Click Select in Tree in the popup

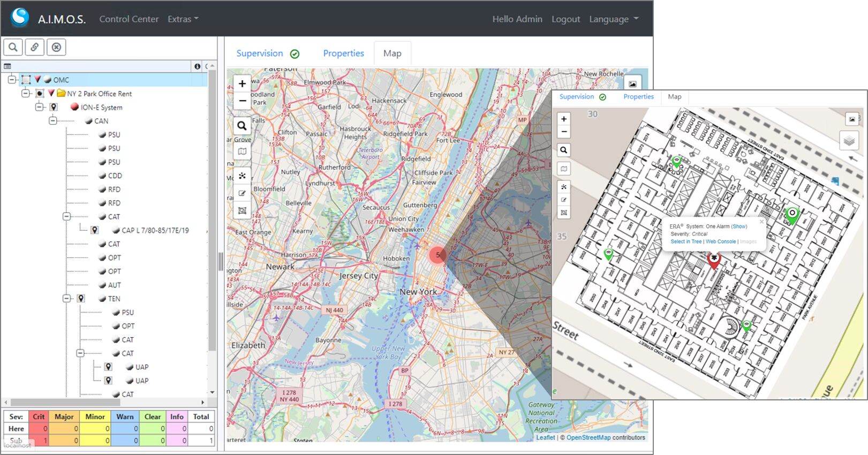686,241
